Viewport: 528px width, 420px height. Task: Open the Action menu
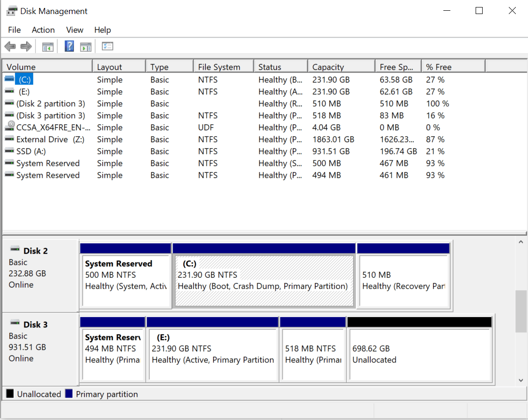pos(43,30)
